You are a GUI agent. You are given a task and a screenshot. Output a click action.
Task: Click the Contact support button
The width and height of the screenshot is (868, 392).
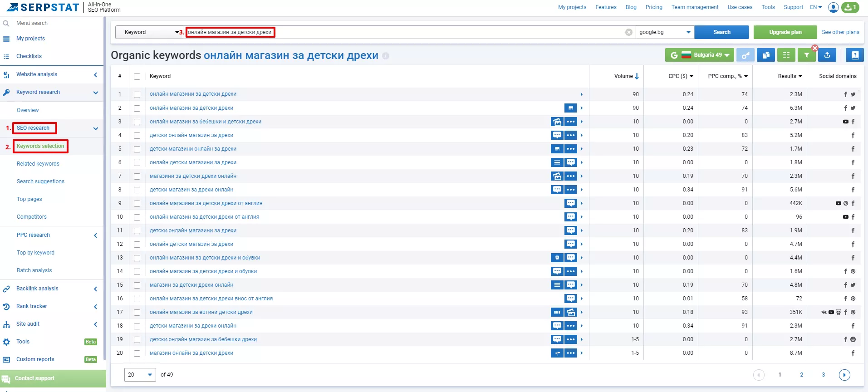pos(53,378)
